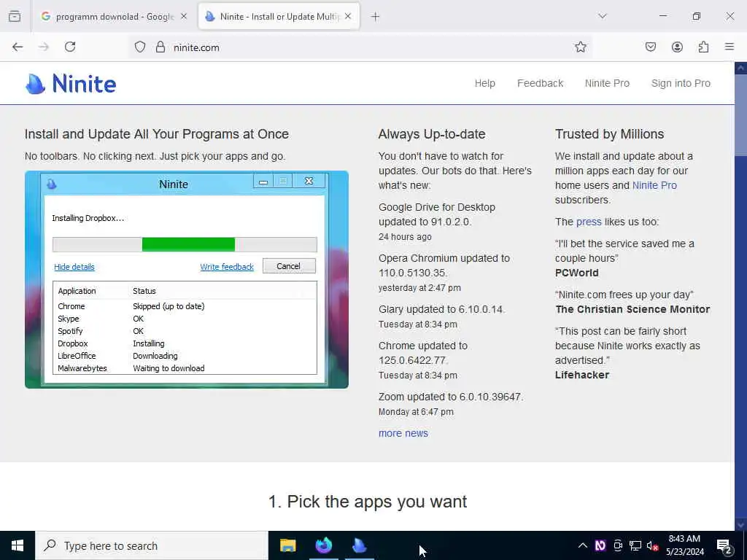This screenshot has width=747, height=560.
Task: Open Firefox from the taskbar
Action: point(323,545)
